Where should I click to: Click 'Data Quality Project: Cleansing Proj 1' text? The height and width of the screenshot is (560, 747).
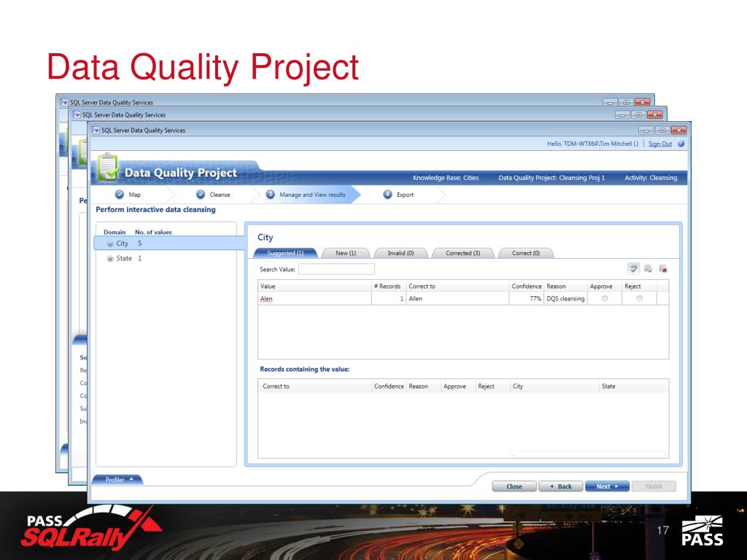coord(551,178)
